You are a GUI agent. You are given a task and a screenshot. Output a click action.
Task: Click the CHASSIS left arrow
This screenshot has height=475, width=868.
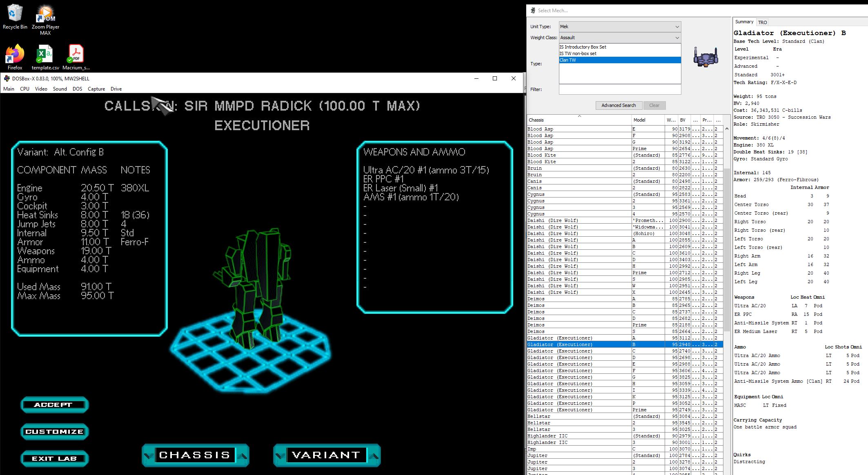tap(149, 455)
